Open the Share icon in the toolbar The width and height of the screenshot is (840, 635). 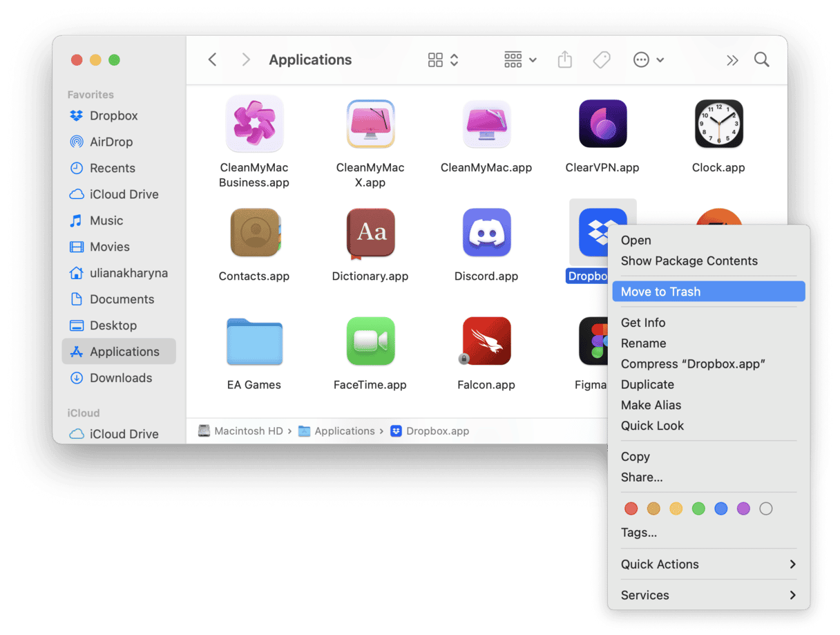point(564,59)
